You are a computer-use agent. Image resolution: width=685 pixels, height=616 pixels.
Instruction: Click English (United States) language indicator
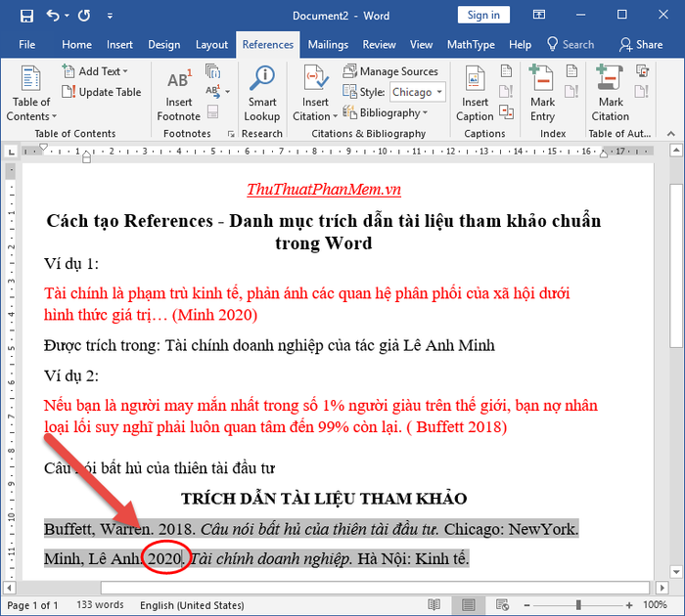192,605
